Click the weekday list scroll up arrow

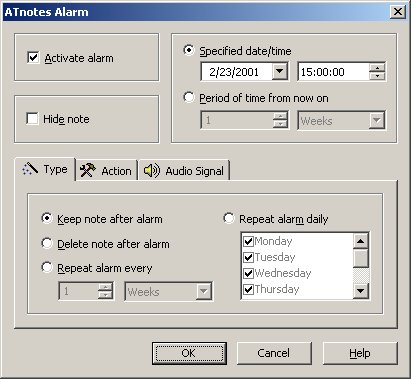360,241
